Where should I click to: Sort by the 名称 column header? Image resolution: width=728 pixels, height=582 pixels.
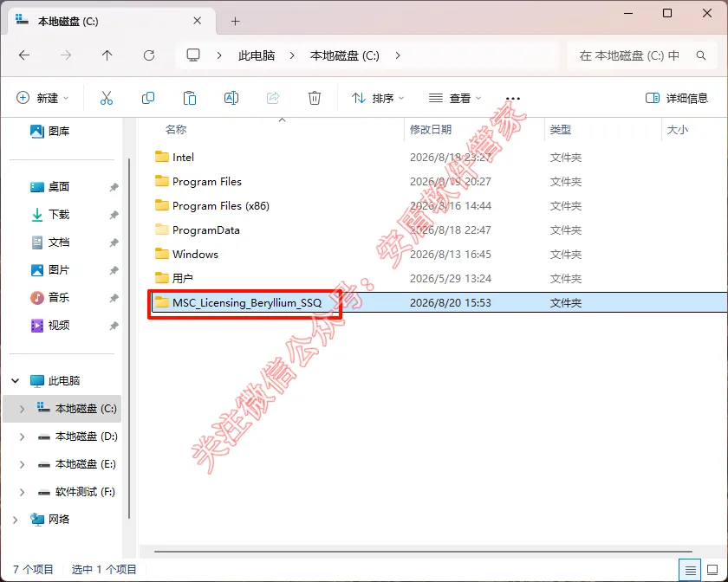pos(270,130)
